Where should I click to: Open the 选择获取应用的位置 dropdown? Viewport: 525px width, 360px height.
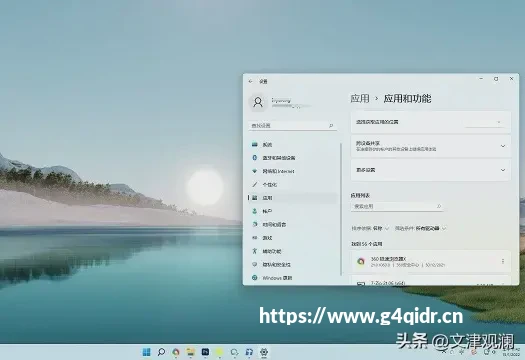tap(485, 123)
